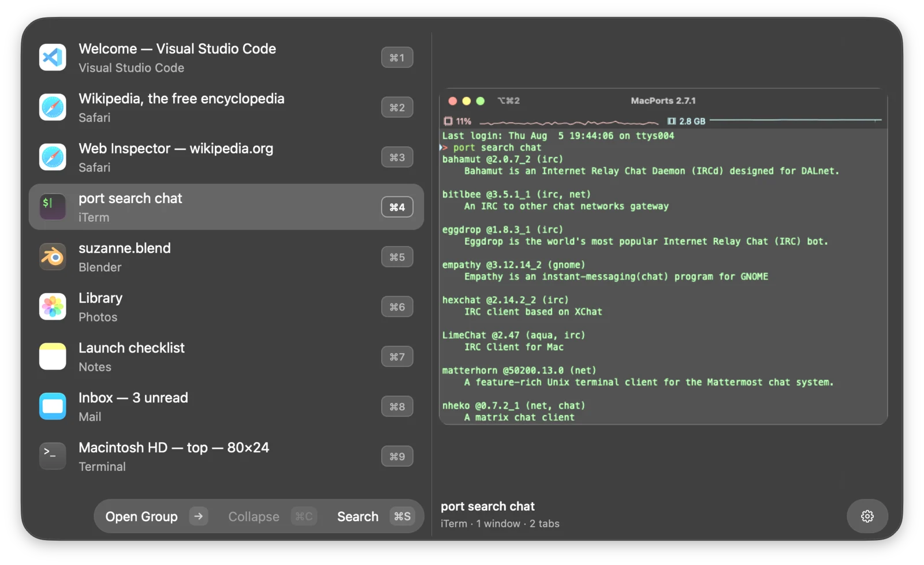Click the Terminal app icon
Screen dimensions: 924x565
53,456
